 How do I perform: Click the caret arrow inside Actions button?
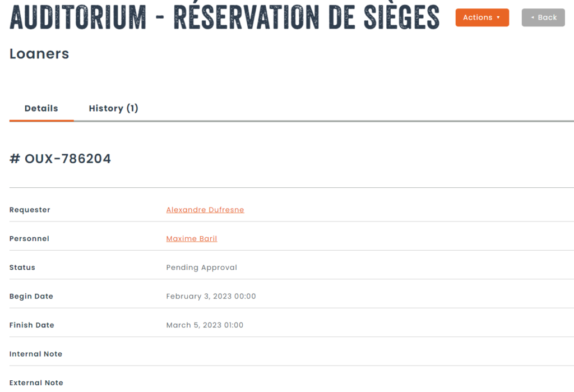(x=498, y=17)
